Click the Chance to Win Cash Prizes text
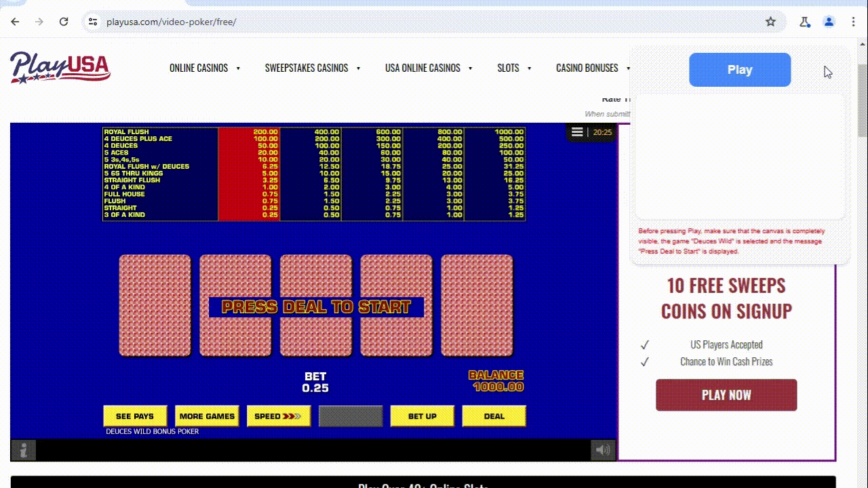Screen dimensions: 868x488 click(726, 361)
